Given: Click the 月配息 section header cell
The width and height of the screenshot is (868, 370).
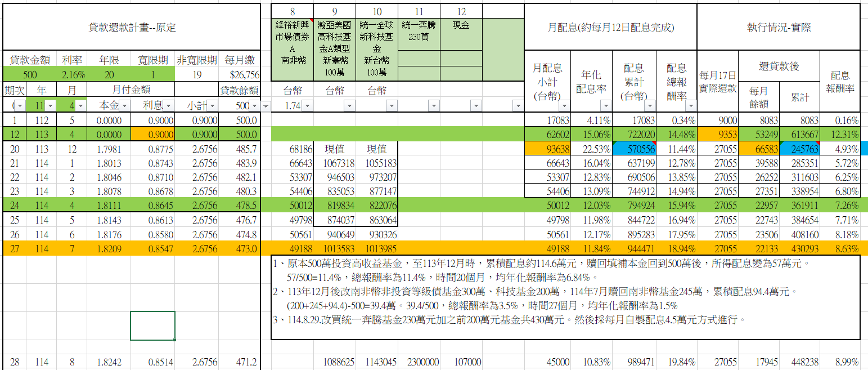Looking at the screenshot, I should [610, 26].
